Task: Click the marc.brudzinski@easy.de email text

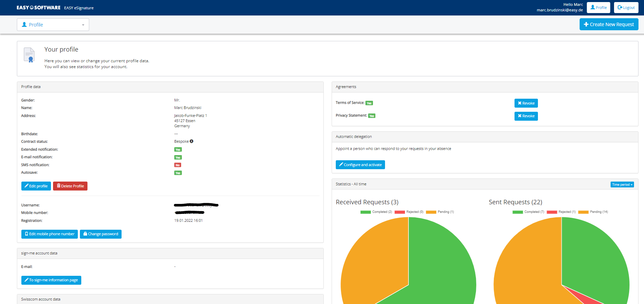Action: tap(560, 10)
